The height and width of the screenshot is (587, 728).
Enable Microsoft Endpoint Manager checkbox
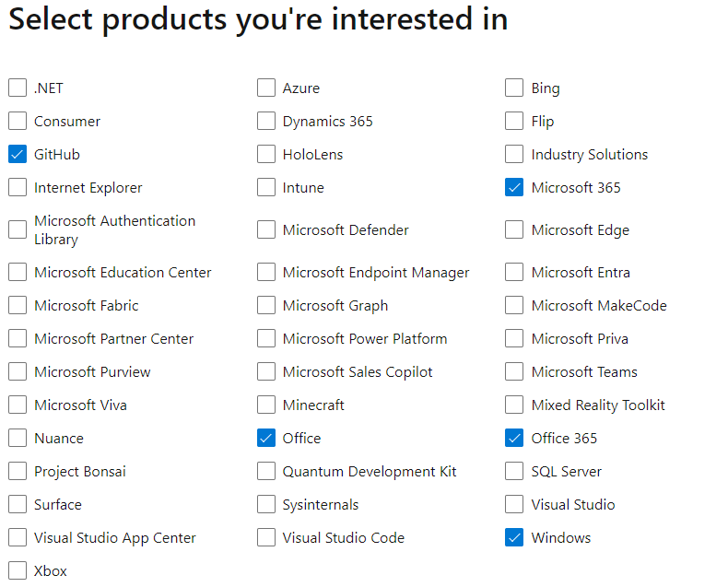[x=266, y=272]
